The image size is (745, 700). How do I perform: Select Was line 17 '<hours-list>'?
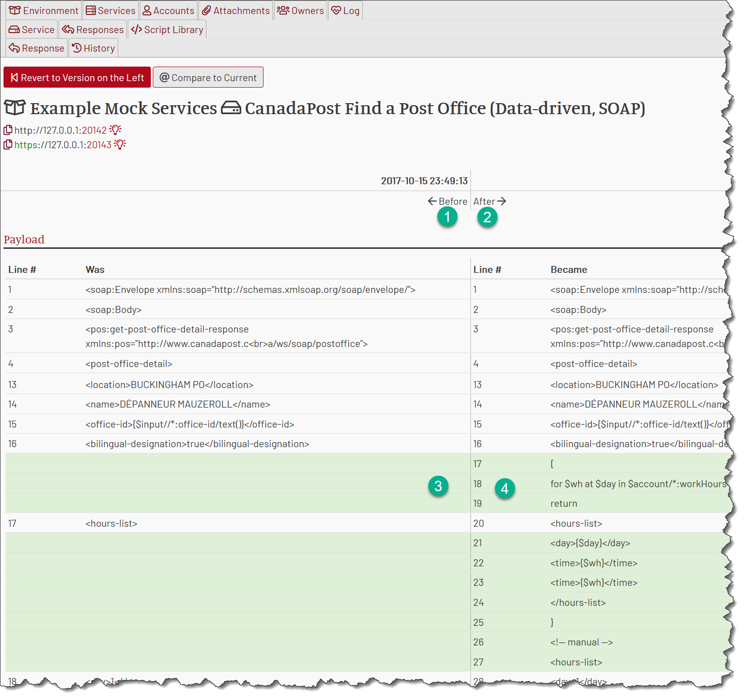tap(111, 523)
